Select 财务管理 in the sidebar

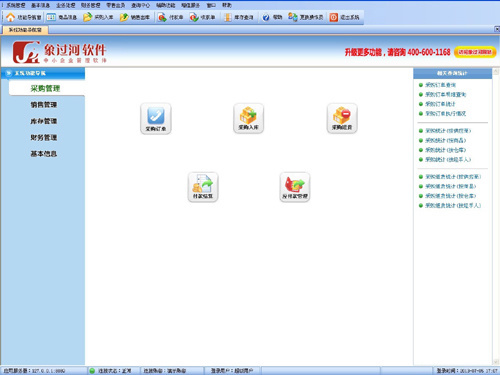coord(44,137)
